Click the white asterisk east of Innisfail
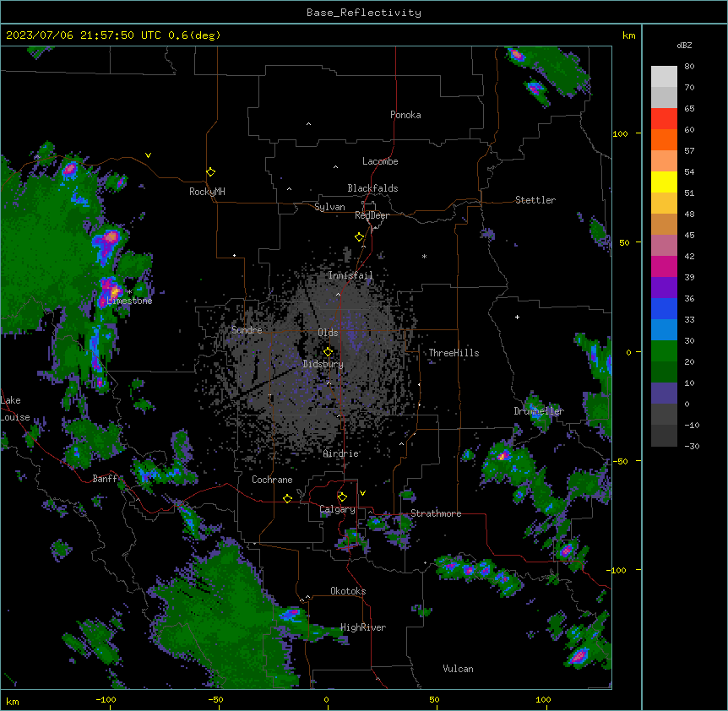Screen dimensions: 728x711 pyautogui.click(x=424, y=256)
